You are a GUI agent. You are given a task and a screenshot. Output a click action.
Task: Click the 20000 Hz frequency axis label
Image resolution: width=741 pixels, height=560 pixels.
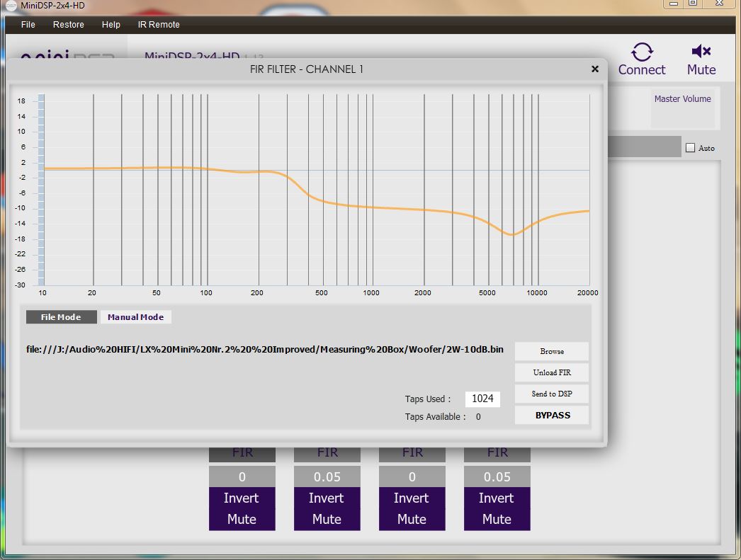587,293
